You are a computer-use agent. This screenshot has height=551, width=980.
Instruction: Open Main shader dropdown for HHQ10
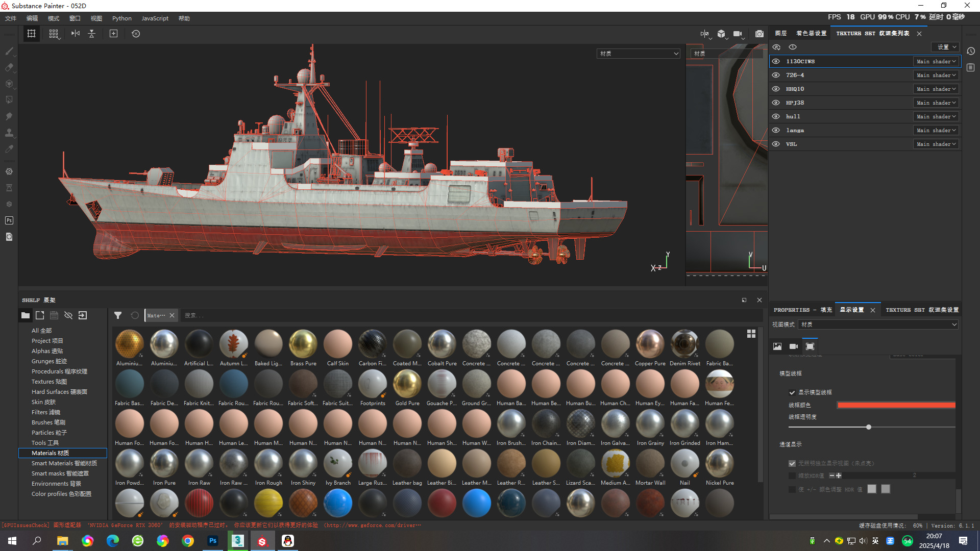pos(936,89)
